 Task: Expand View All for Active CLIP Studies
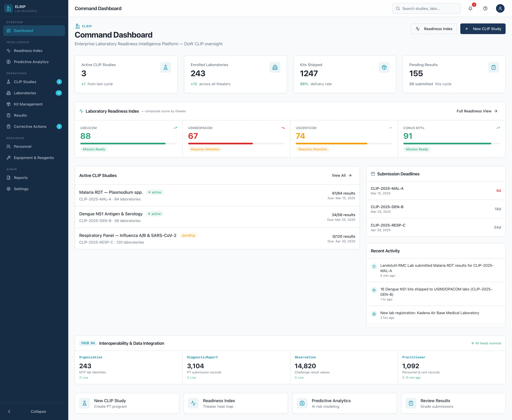[341, 175]
